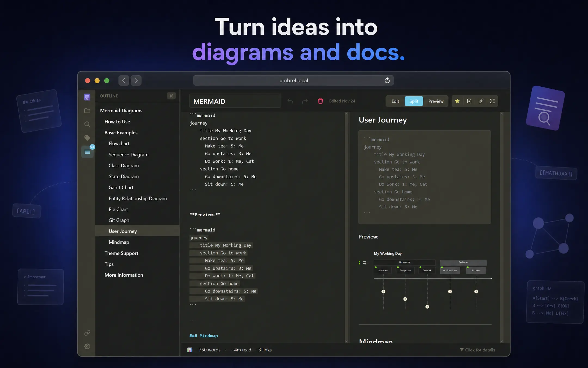Open search via the magnifier sidebar icon

click(87, 124)
